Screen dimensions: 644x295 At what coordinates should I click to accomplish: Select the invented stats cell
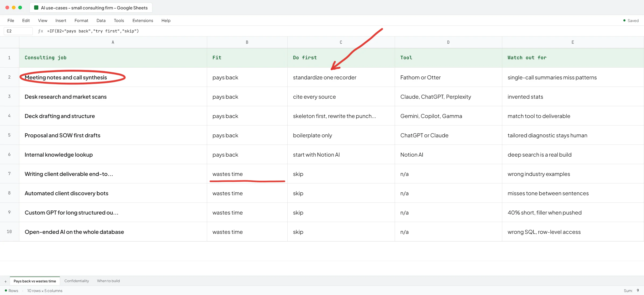tap(573, 97)
